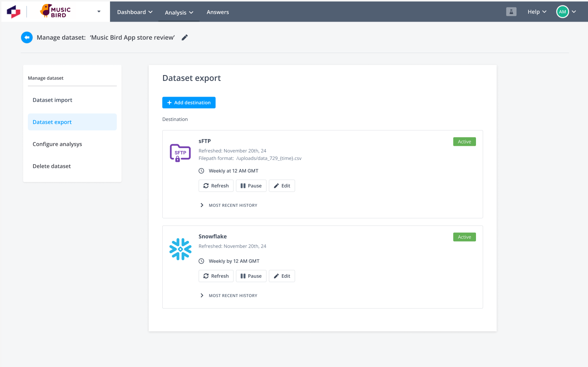The image size is (588, 367).
Task: Click the 'Weekly by 12 AM GMT' text
Action: [x=234, y=261]
